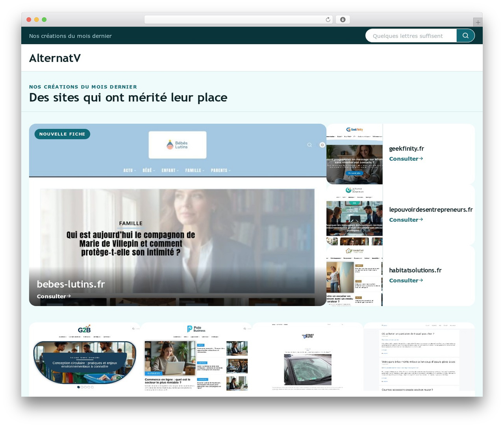Click the AlternatV site logo
Viewport: 504px width, 427px height.
pos(55,58)
